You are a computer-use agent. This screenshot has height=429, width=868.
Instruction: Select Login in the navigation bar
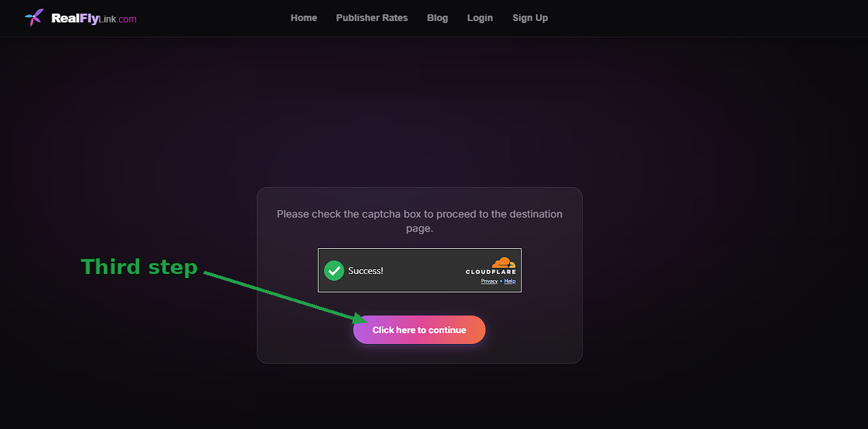pos(480,18)
